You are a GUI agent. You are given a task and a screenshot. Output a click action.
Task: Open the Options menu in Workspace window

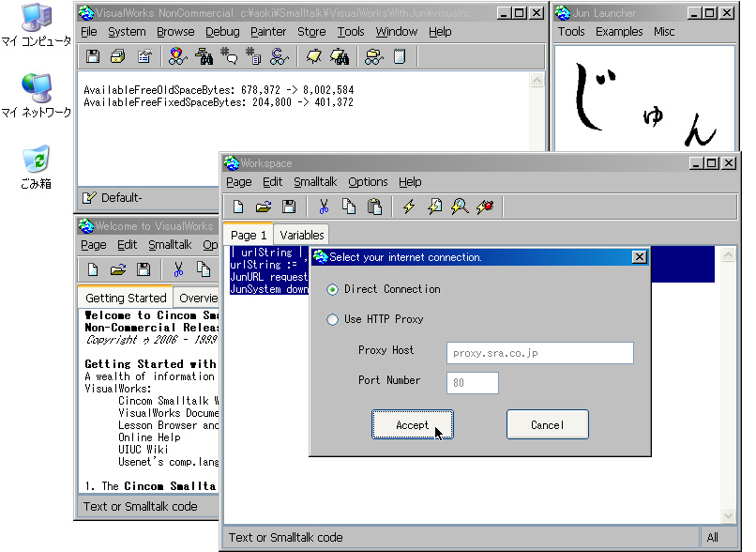368,182
